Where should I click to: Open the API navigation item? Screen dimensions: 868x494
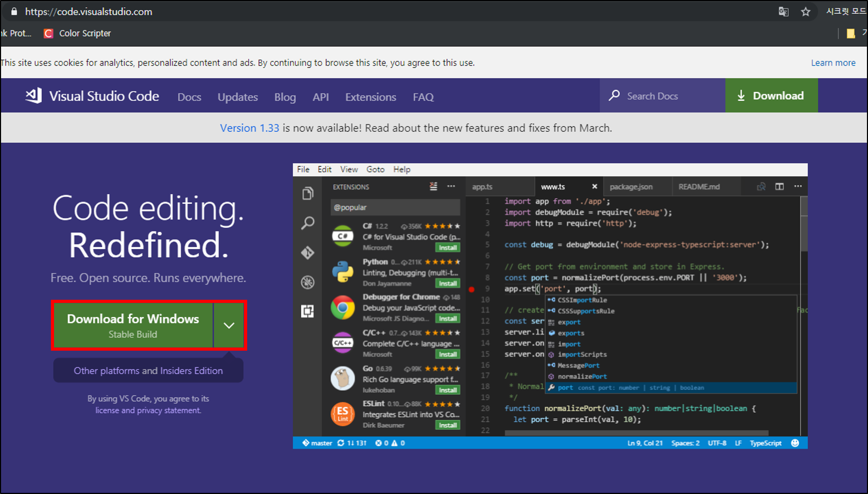(321, 97)
